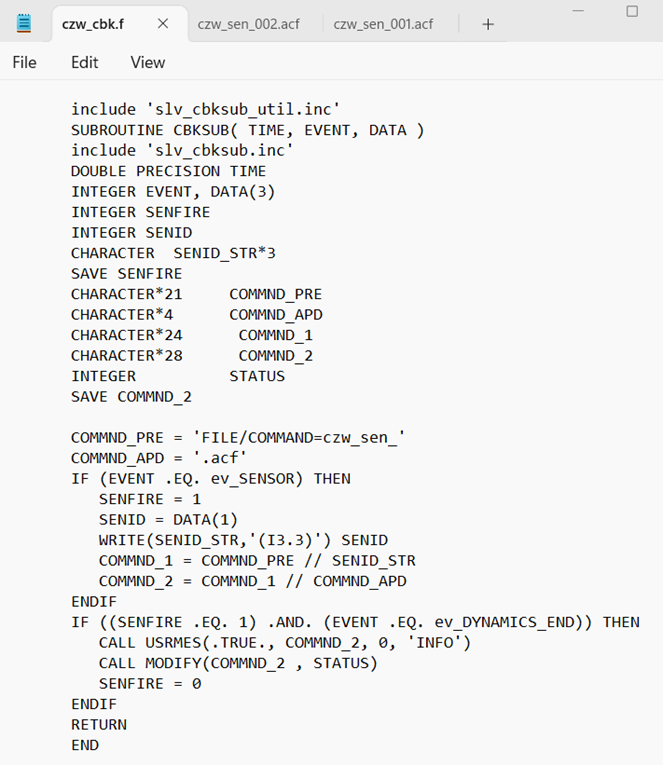This screenshot has height=765, width=663.
Task: Click the DOUBLE PRECISION TIME line
Action: (168, 171)
